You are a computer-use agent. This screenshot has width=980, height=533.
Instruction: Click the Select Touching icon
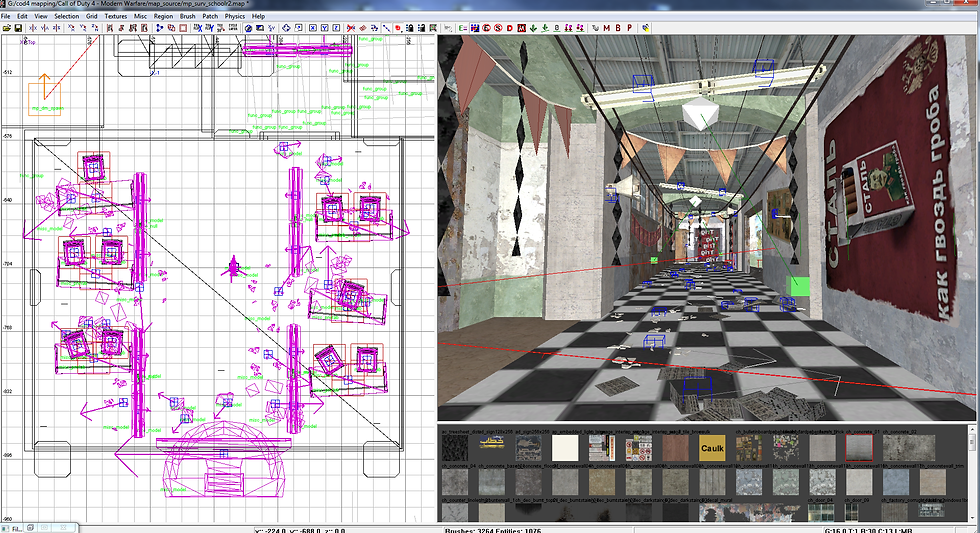click(121, 28)
